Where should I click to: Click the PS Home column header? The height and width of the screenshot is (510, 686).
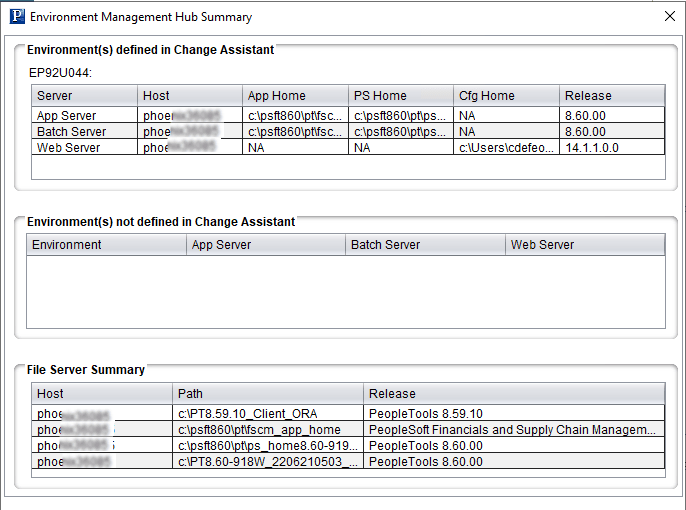(x=401, y=95)
